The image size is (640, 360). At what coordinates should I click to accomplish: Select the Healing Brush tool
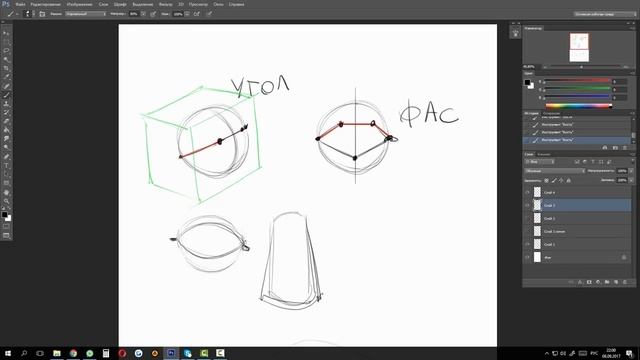6,87
